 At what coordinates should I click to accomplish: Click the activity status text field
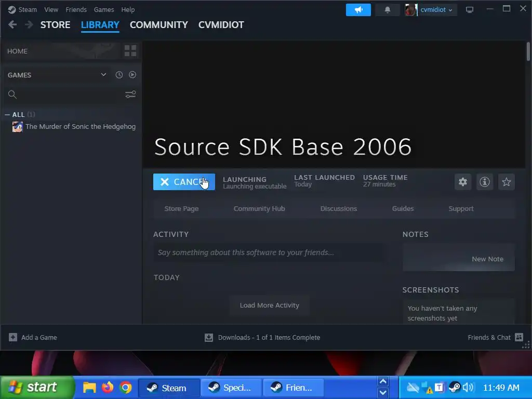[x=270, y=252]
